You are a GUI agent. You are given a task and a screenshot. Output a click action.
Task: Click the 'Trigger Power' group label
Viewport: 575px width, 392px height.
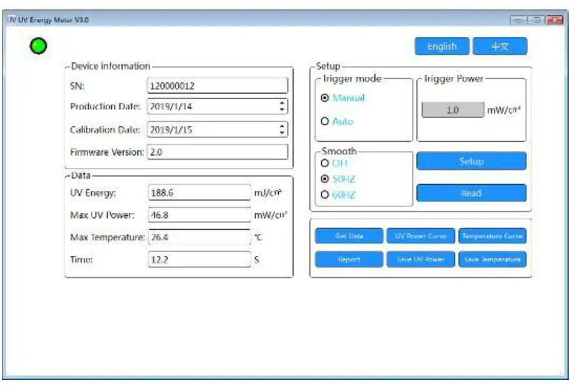(454, 79)
